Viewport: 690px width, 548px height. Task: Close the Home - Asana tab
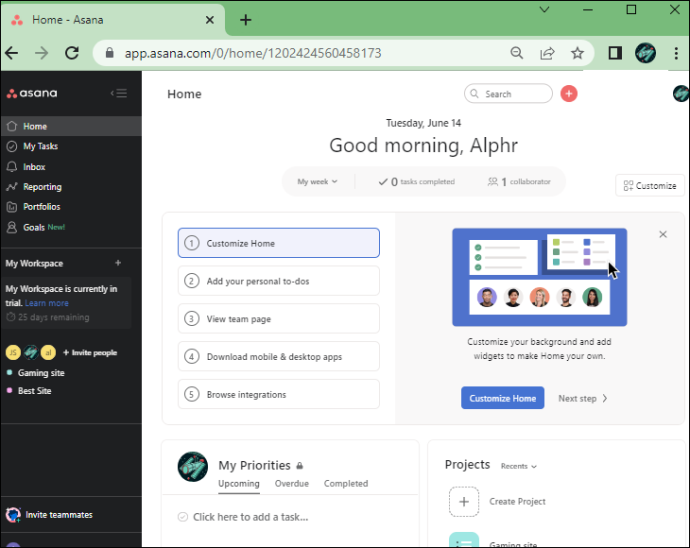point(210,20)
